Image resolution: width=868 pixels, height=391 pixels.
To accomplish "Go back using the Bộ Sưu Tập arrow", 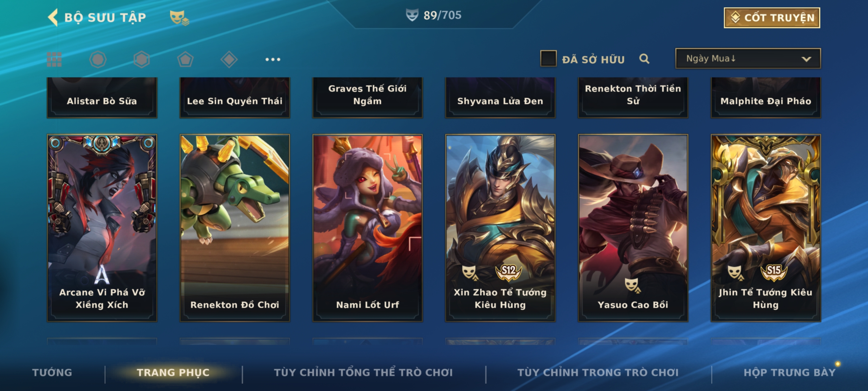I will pos(53,17).
